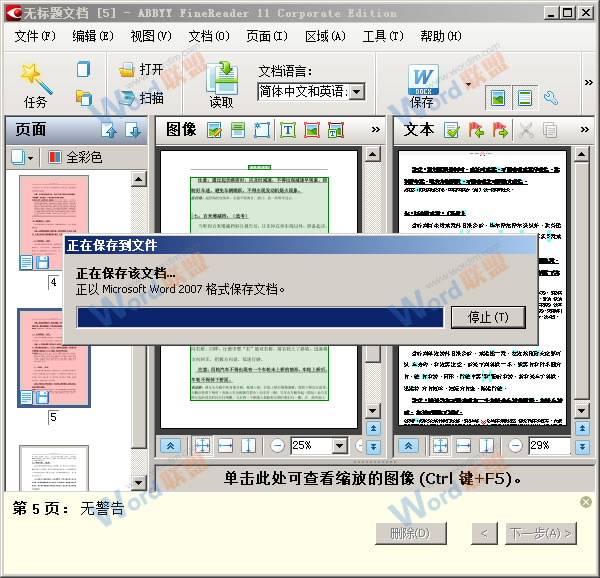
Task: Toggle fit-to-width in text pane
Action: (x=463, y=446)
